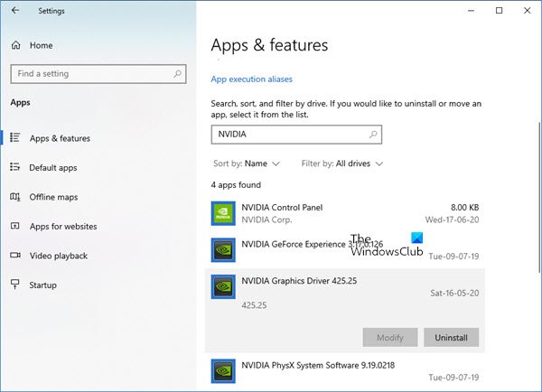Image resolution: width=542 pixels, height=392 pixels.
Task: Minimize the Settings window
Action: click(471, 10)
